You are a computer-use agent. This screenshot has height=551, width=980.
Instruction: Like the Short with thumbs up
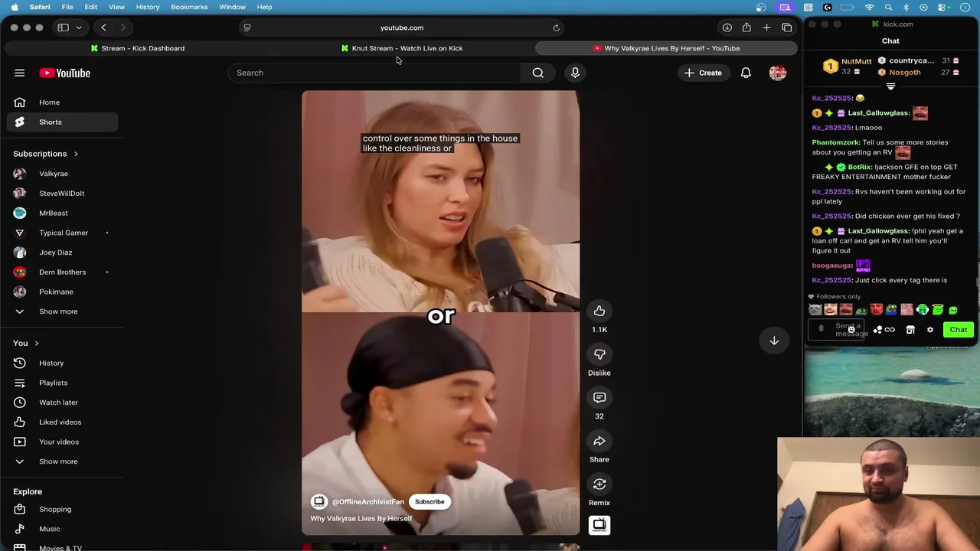pyautogui.click(x=599, y=311)
